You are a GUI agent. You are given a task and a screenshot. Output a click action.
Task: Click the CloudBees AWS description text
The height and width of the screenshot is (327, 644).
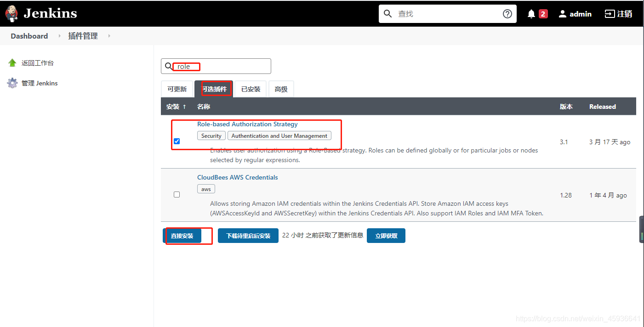(x=377, y=209)
